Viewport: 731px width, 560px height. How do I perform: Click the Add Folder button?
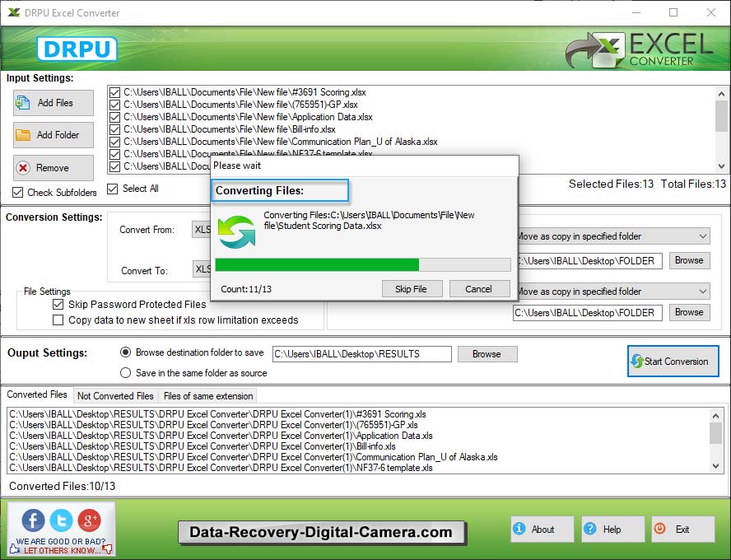54,135
